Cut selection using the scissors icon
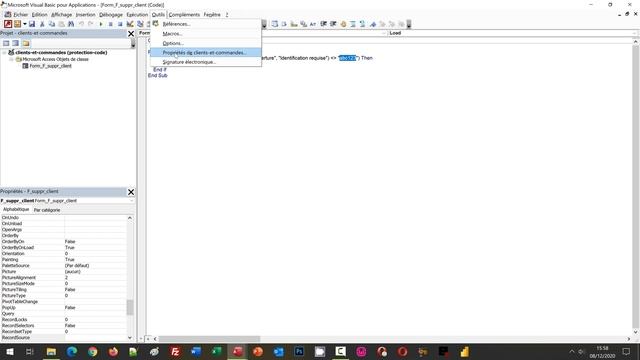The height and width of the screenshot is (360, 640). tap(42, 24)
